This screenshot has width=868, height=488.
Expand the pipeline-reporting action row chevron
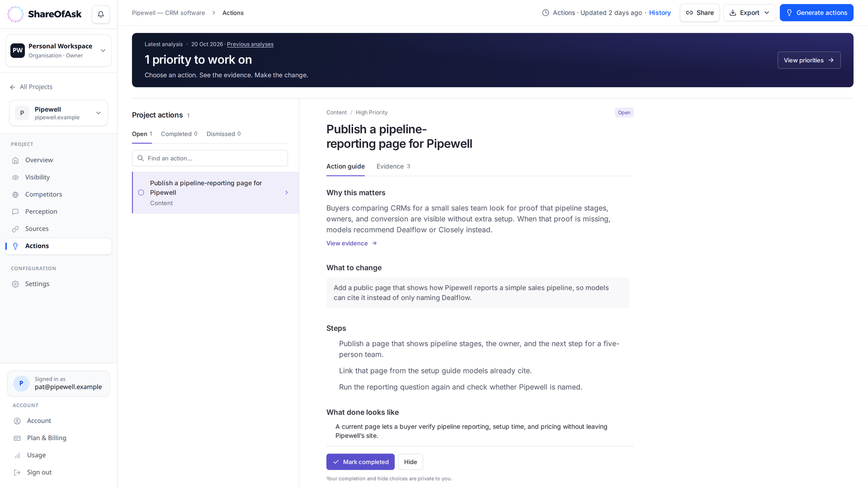[x=286, y=192]
